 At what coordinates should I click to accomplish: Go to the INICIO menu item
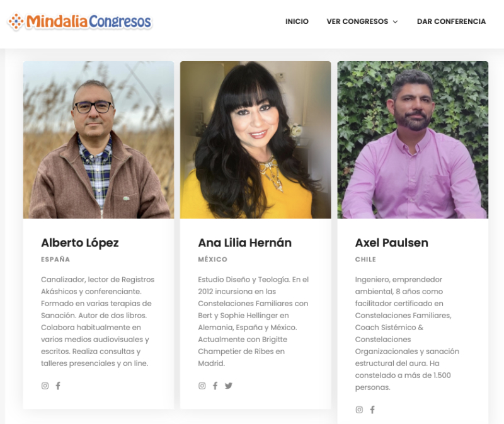point(297,21)
